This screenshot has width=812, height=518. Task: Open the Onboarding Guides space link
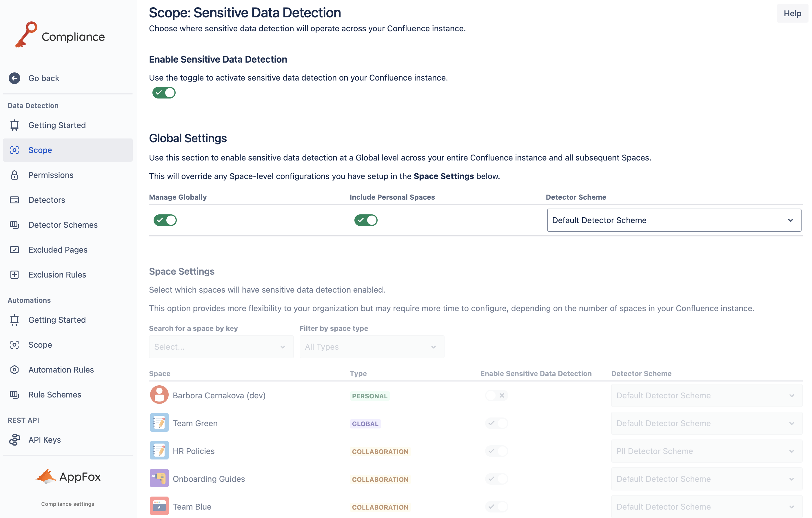pyautogui.click(x=208, y=479)
